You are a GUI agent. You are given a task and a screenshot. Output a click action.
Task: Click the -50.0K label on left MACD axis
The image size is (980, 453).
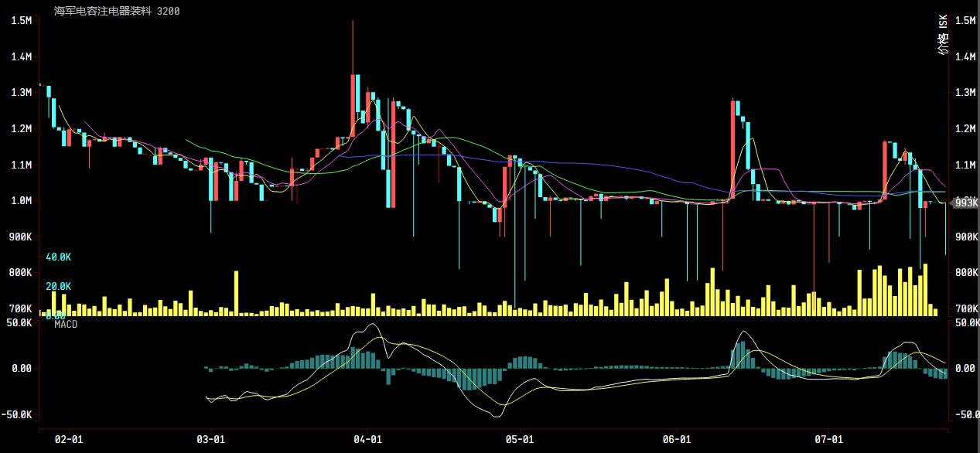[x=19, y=415]
